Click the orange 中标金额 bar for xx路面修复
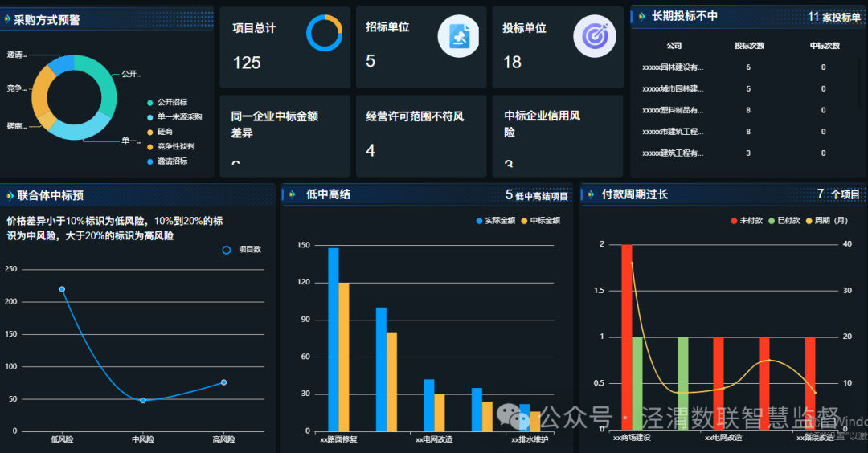 (344, 357)
